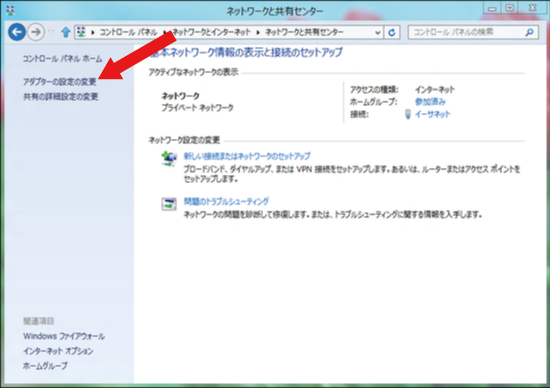Close the ネットワークと共有センター window

tap(533, 8)
